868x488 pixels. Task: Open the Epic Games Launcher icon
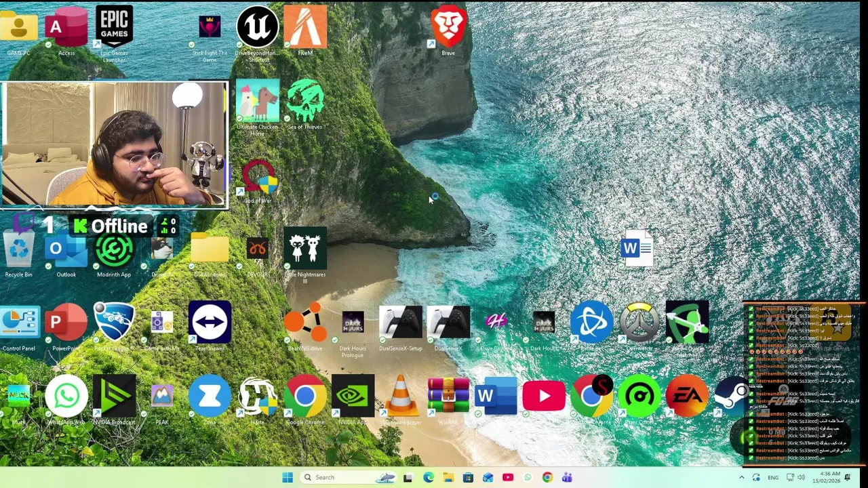coord(114,27)
